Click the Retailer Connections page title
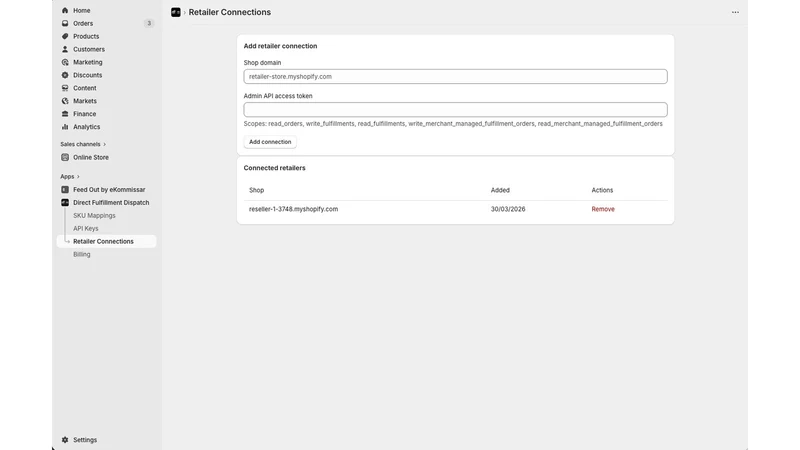 tap(230, 12)
